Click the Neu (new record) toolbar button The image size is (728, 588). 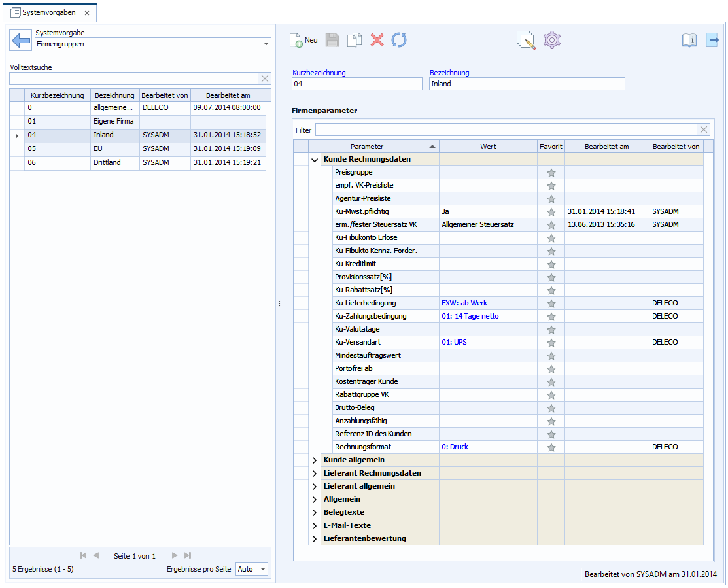tap(303, 41)
